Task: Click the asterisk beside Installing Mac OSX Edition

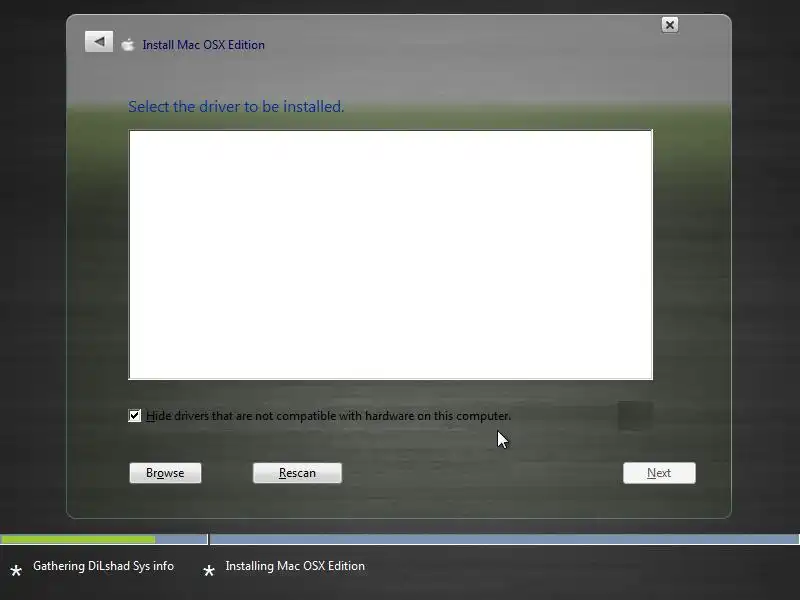Action: point(209,570)
